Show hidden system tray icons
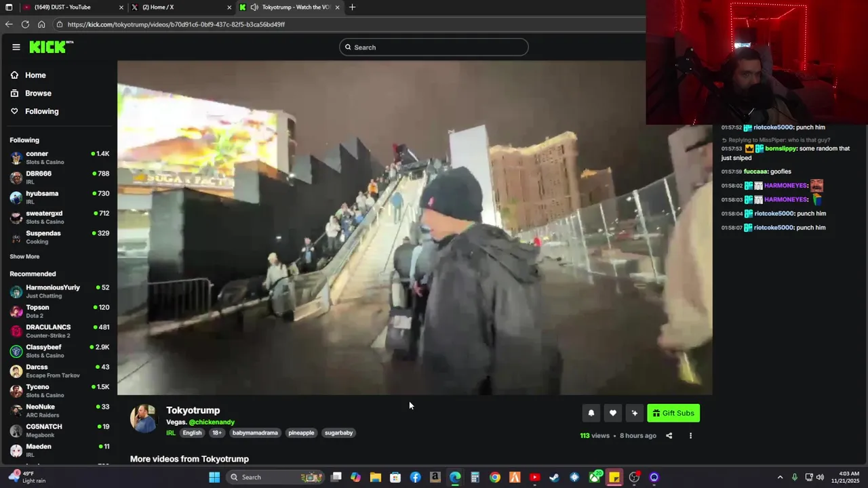Image resolution: width=868 pixels, height=488 pixels. (780, 477)
